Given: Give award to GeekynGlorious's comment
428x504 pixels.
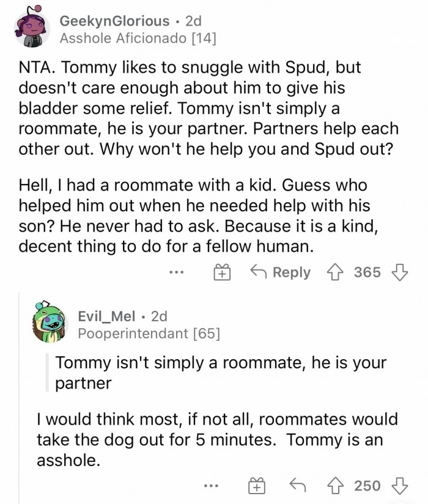Looking at the screenshot, I should [x=221, y=272].
